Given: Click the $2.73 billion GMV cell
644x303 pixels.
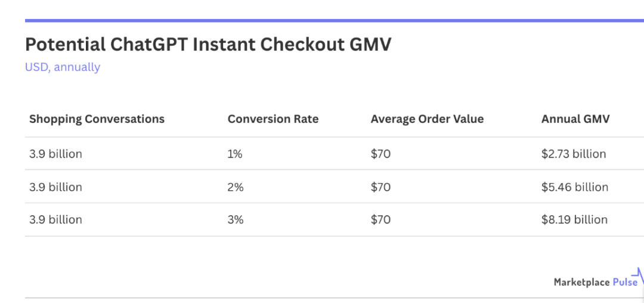Looking at the screenshot, I should click(574, 154).
